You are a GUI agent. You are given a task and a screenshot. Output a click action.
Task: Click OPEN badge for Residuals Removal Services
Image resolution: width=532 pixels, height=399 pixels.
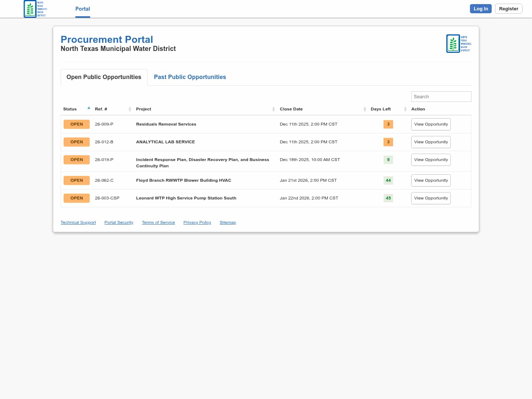click(x=76, y=124)
